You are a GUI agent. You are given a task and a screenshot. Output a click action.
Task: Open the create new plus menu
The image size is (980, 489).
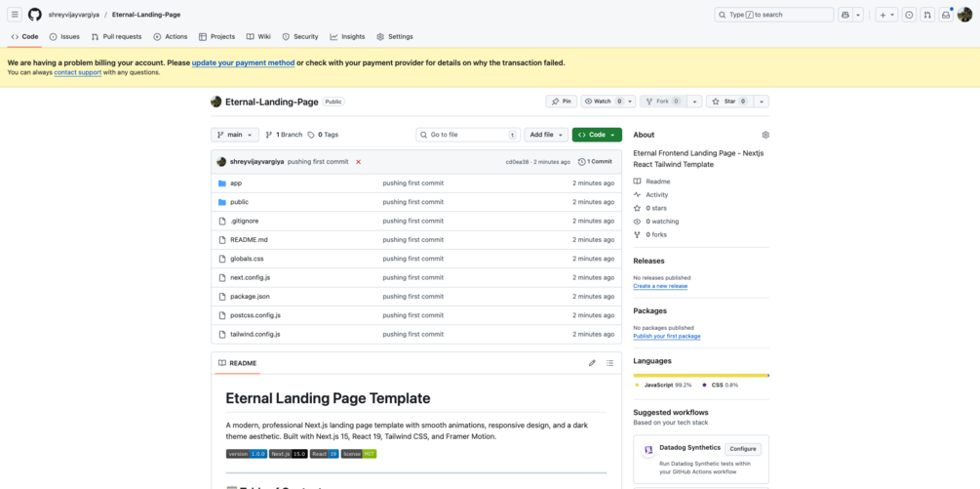(x=886, y=15)
